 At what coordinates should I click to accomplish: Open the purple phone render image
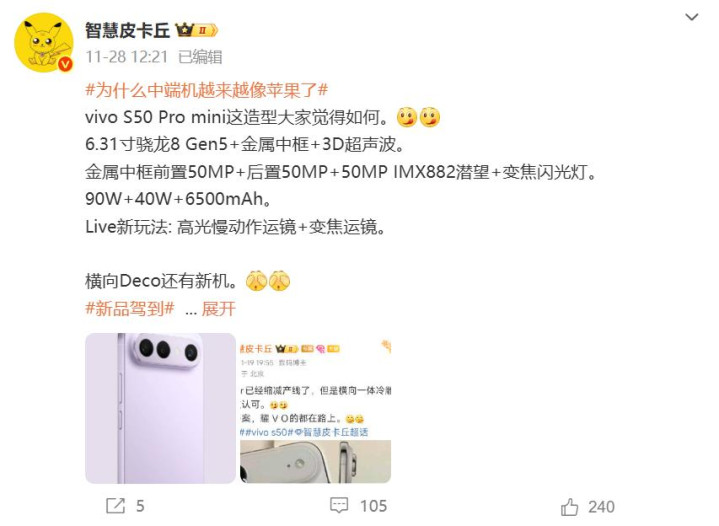[x=160, y=408]
